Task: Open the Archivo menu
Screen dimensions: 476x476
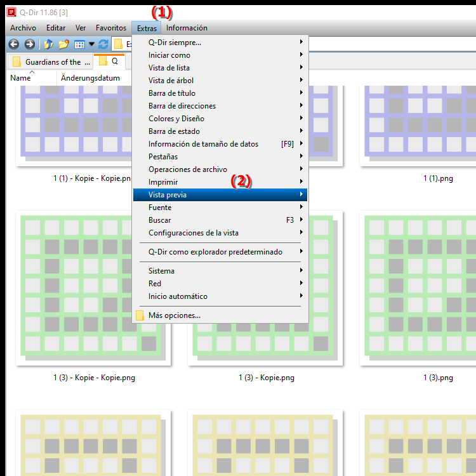Action: point(23,28)
